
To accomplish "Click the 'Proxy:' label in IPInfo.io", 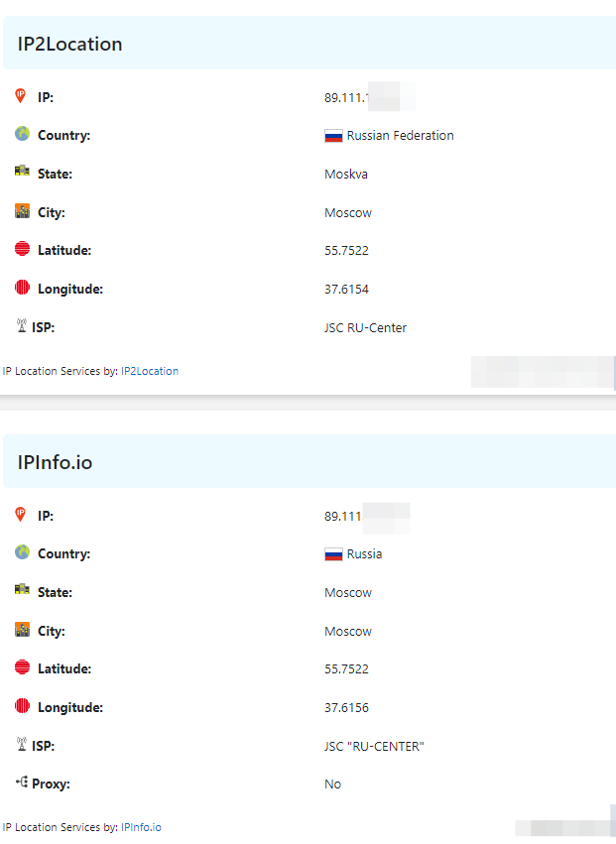I will click(51, 784).
